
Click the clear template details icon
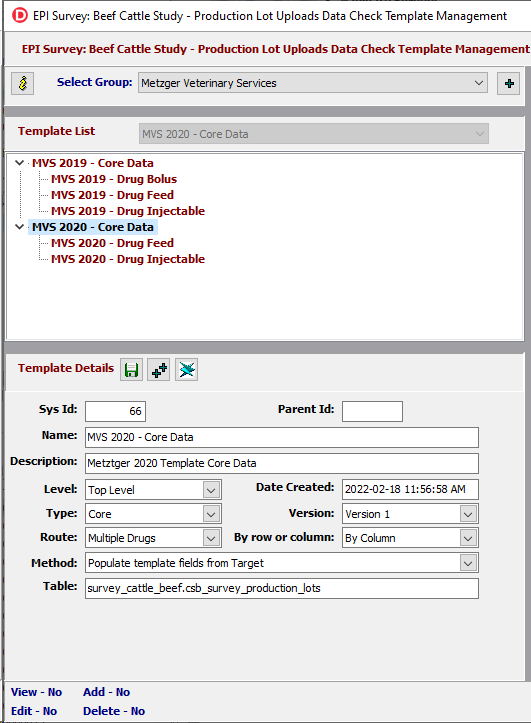tap(187, 370)
